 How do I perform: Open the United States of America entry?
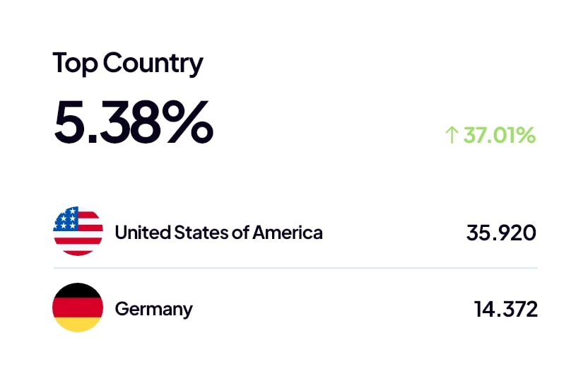218,232
